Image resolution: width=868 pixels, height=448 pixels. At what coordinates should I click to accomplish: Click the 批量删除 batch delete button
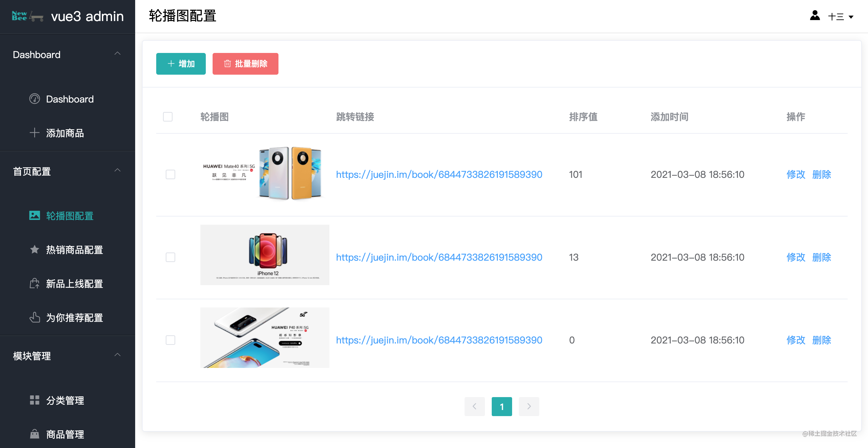pos(246,64)
